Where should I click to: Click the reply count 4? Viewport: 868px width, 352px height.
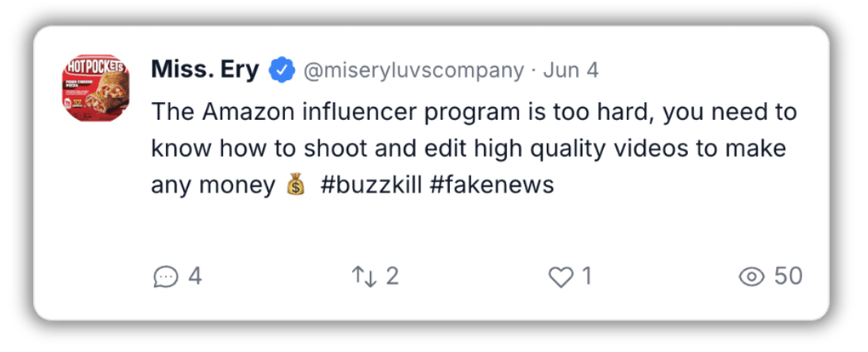click(x=195, y=276)
